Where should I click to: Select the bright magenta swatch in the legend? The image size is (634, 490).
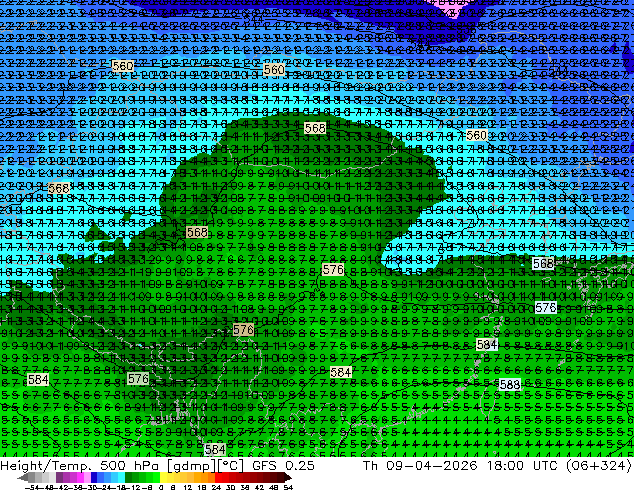coord(80,477)
